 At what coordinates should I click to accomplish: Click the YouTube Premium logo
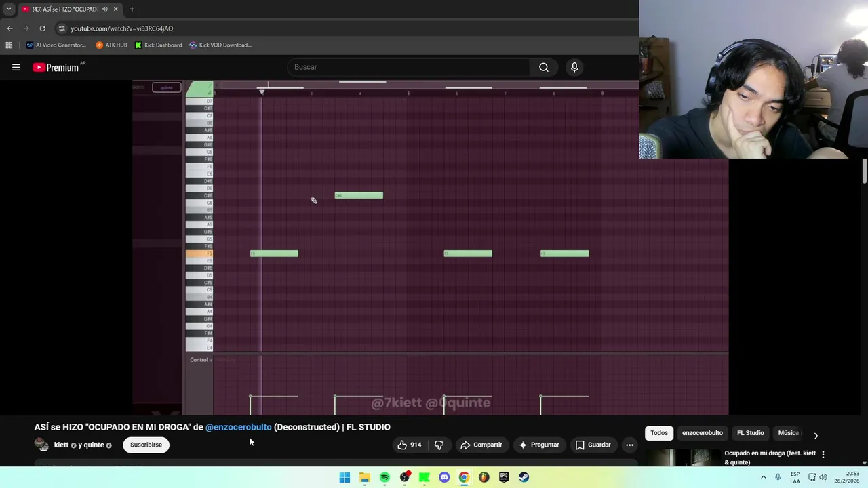[x=56, y=67]
